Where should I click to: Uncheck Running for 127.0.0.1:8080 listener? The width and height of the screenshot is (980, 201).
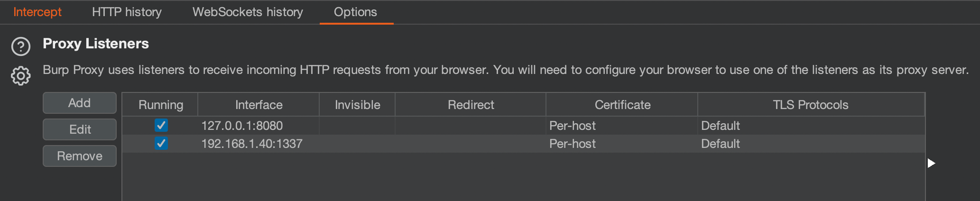pos(161,126)
